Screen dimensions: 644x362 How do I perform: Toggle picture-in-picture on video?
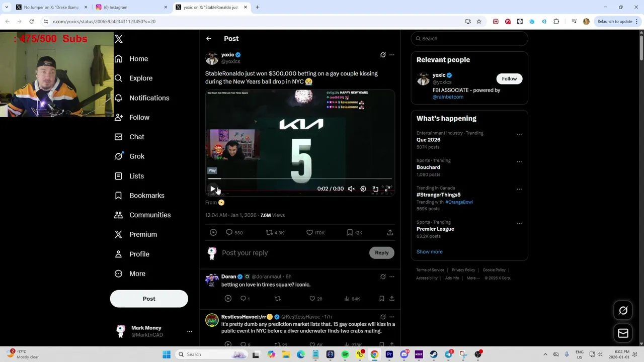pos(375,189)
